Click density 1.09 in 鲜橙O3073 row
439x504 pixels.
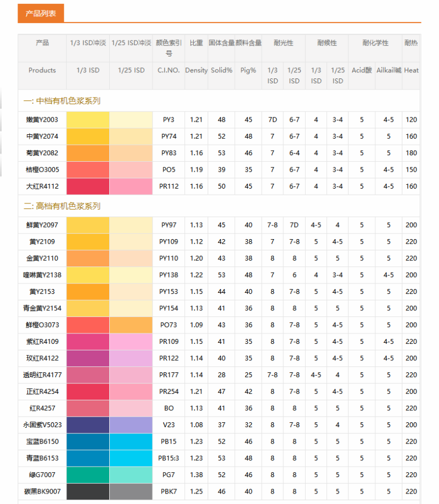(x=196, y=325)
